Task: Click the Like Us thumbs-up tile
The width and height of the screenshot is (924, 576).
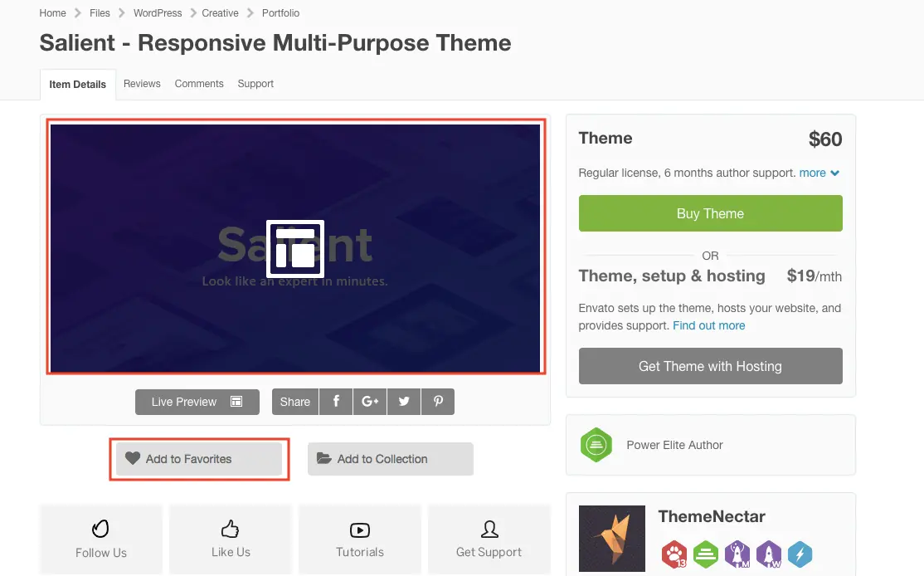Action: coord(231,539)
